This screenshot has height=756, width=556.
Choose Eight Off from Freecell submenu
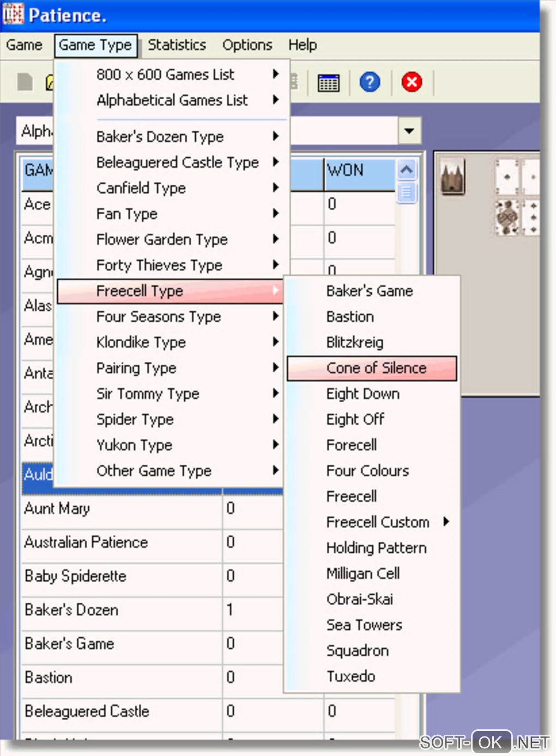(x=355, y=420)
